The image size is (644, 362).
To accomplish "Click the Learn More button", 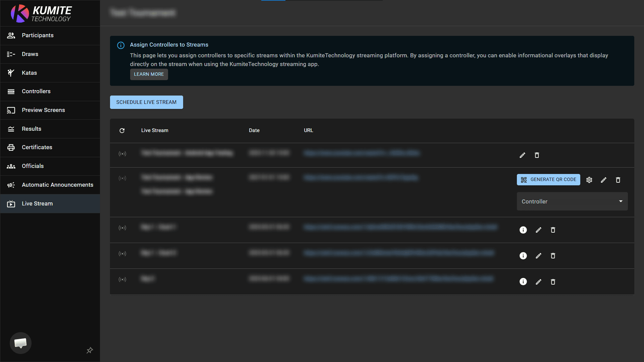I will 149,74.
